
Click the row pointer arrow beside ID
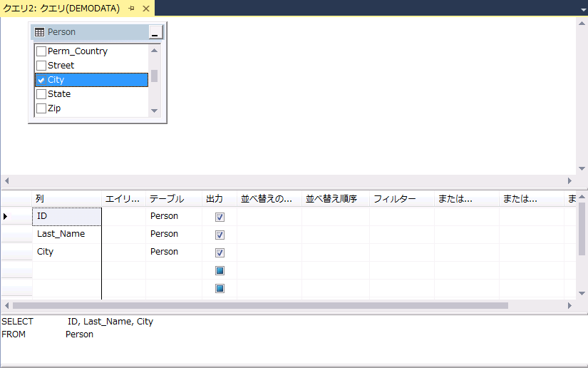(6, 216)
